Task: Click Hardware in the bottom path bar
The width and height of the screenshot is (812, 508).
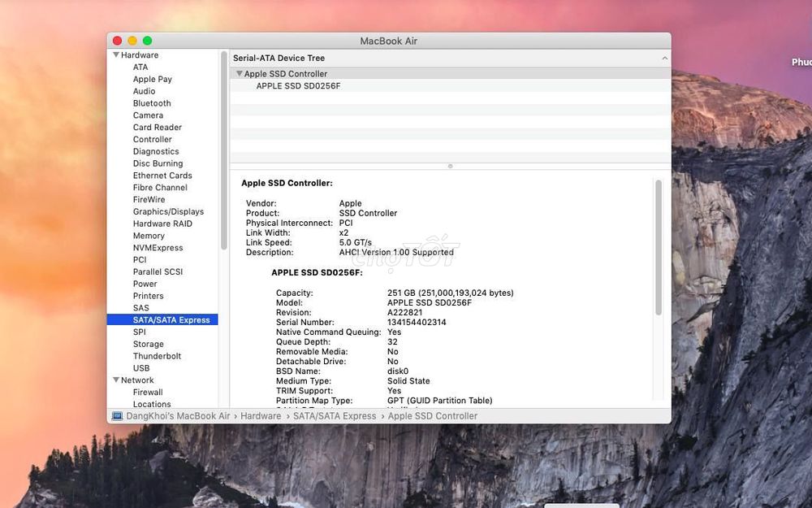Action: [261, 415]
